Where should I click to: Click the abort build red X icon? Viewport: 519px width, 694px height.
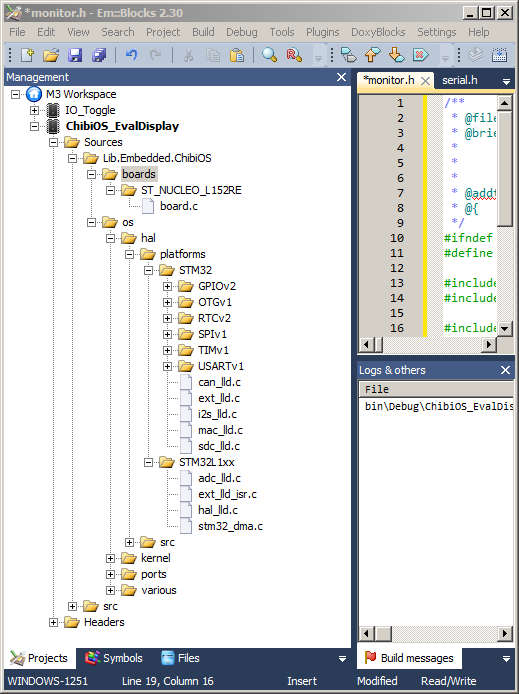[420, 55]
